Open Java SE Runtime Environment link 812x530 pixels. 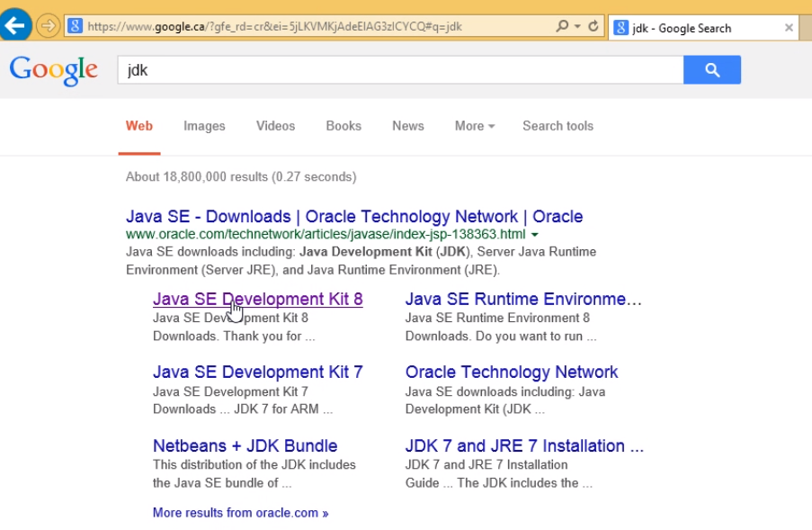click(523, 299)
